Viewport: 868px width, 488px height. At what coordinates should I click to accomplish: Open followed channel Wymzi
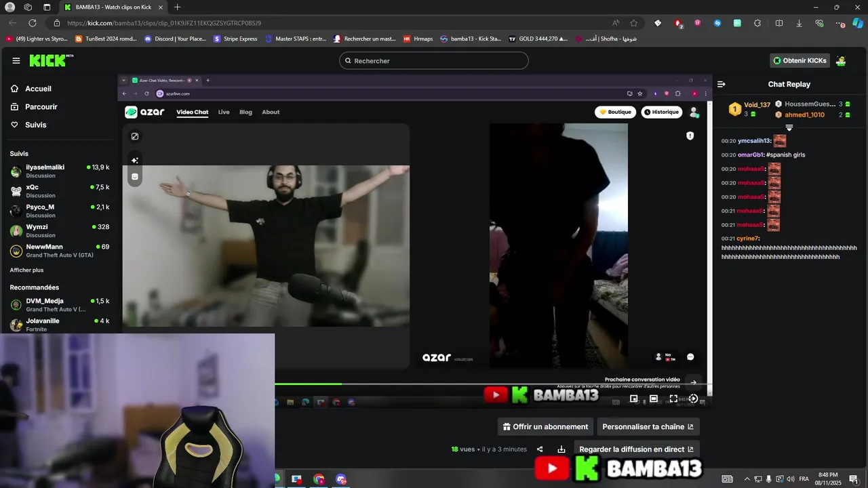point(59,230)
